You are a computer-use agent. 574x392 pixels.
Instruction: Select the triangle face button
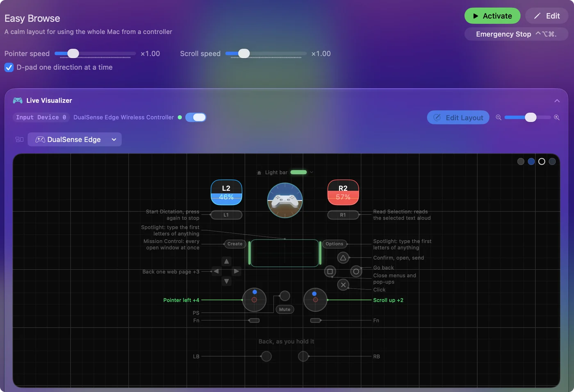coord(343,258)
